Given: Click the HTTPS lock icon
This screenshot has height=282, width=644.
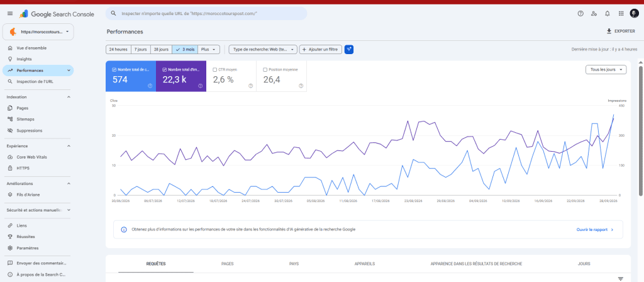Looking at the screenshot, I should (x=10, y=168).
